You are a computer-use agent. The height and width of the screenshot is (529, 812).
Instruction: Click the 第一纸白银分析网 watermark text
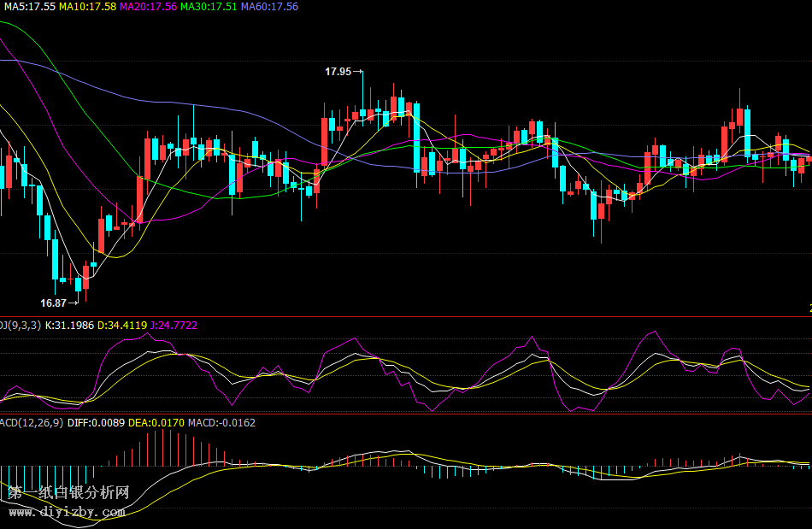pos(68,493)
